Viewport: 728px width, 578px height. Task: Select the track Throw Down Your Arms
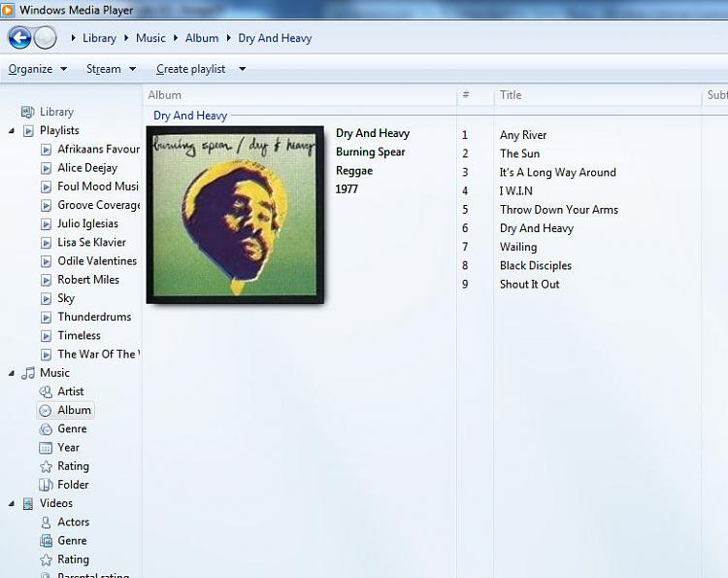pyautogui.click(x=559, y=210)
